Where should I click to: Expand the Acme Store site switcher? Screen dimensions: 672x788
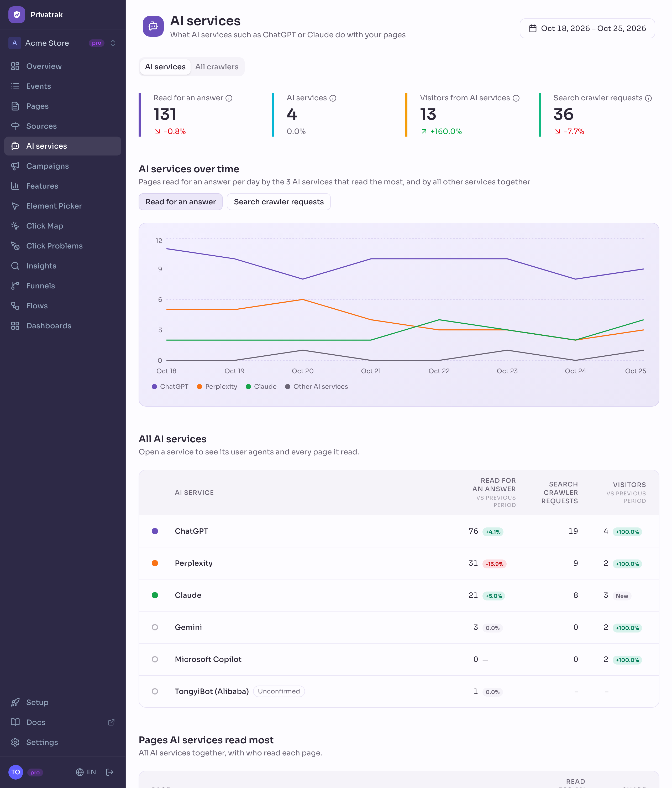point(63,43)
